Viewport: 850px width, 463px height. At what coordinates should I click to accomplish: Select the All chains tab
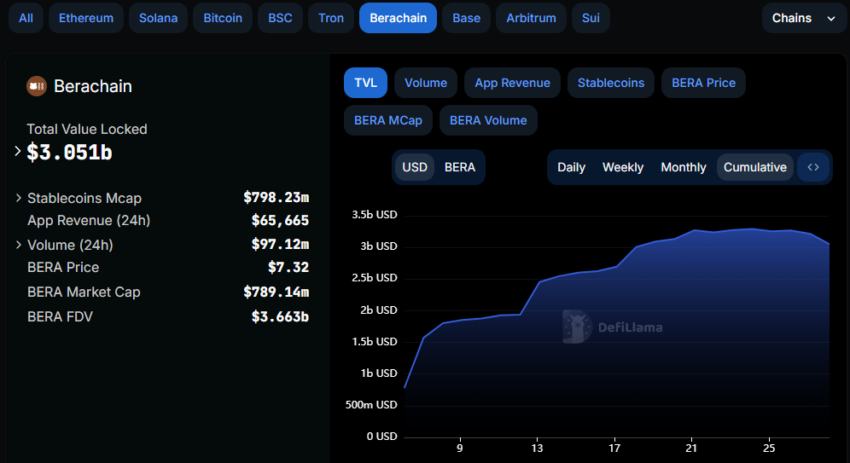[x=26, y=18]
